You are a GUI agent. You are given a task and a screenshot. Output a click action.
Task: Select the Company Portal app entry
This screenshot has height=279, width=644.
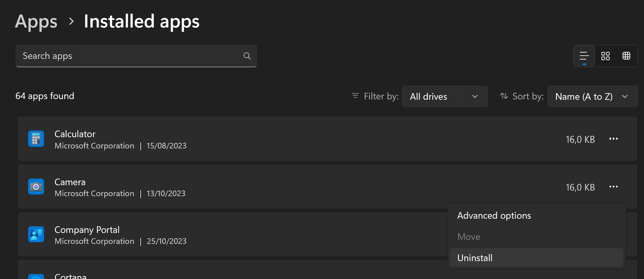click(x=87, y=230)
